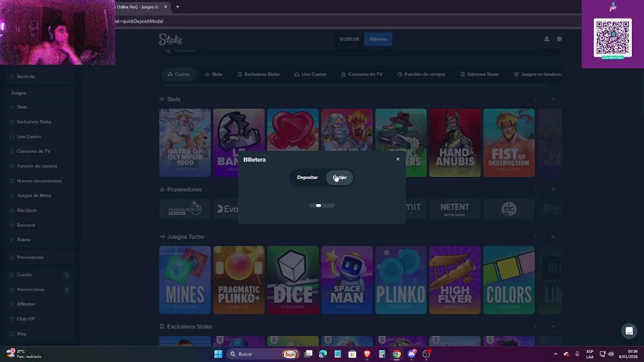This screenshot has width=644, height=362.
Task: Select the BIG provider logo
Action: pyautogui.click(x=509, y=209)
